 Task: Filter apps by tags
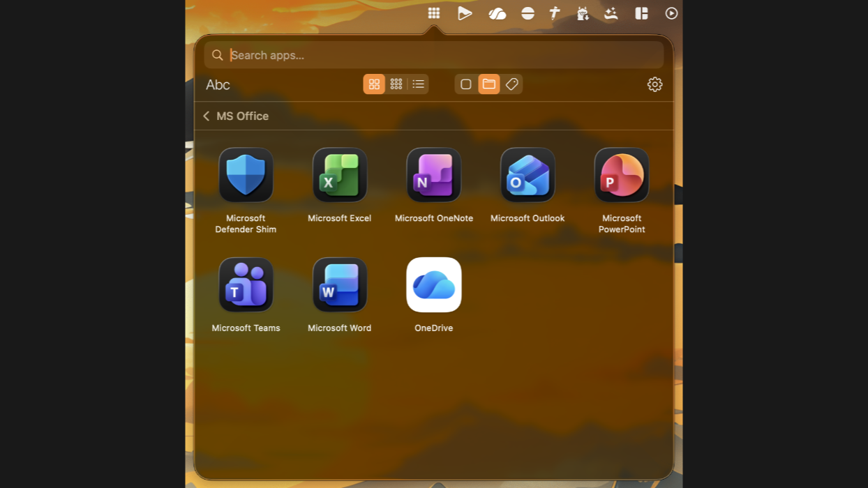[511, 84]
